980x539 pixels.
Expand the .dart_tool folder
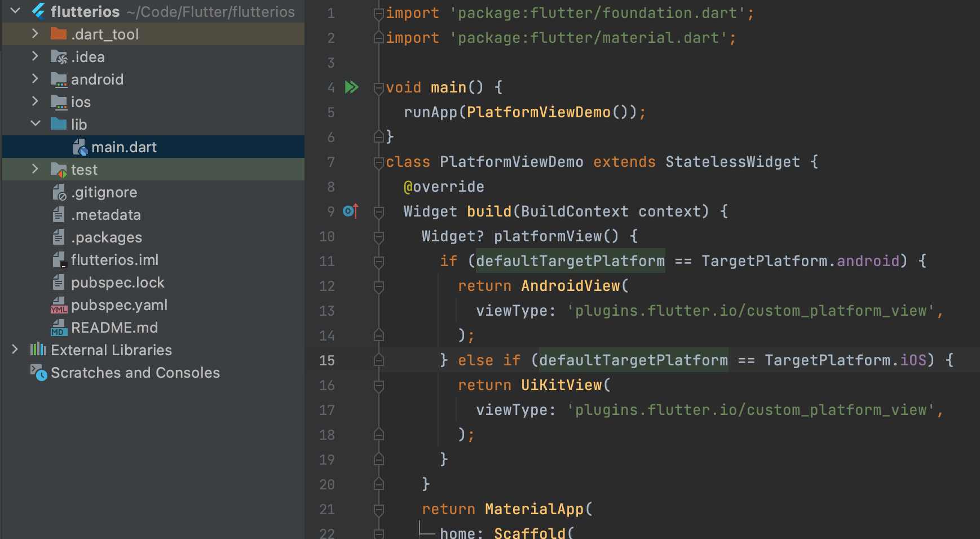(35, 34)
